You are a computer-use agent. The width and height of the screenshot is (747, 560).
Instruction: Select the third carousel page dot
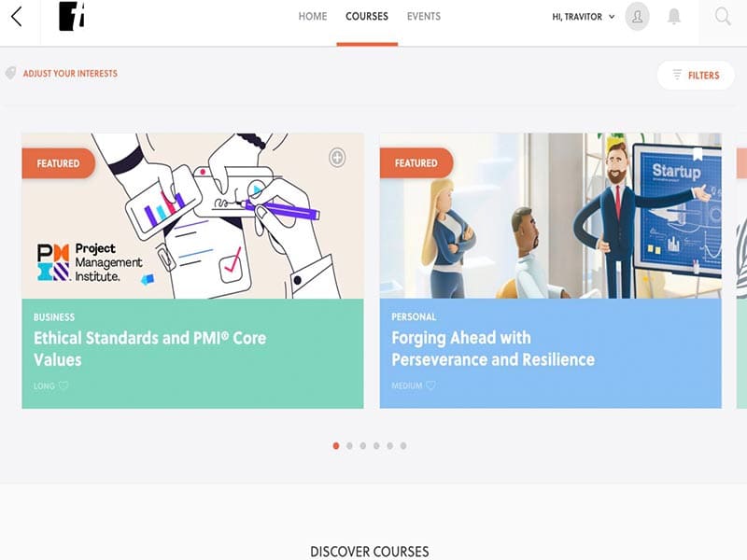click(x=363, y=446)
